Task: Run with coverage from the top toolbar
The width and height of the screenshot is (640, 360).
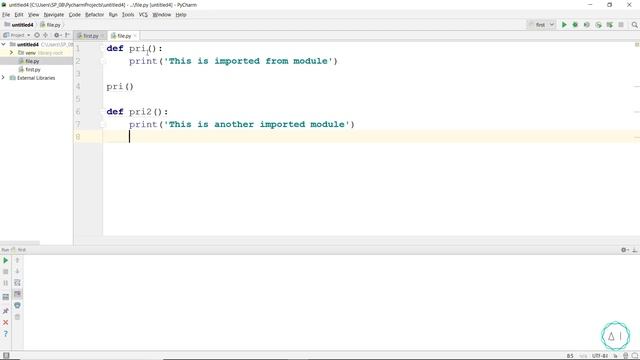Action: (x=587, y=25)
